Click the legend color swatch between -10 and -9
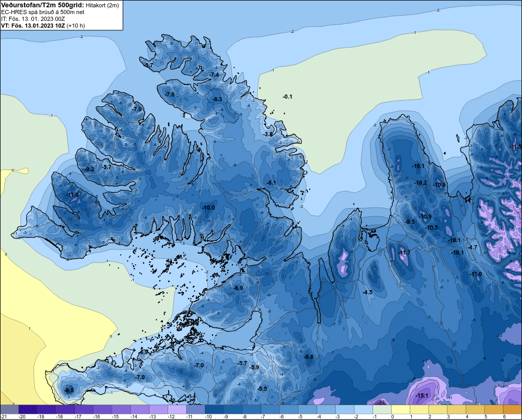522x420 pixels. (x=214, y=410)
